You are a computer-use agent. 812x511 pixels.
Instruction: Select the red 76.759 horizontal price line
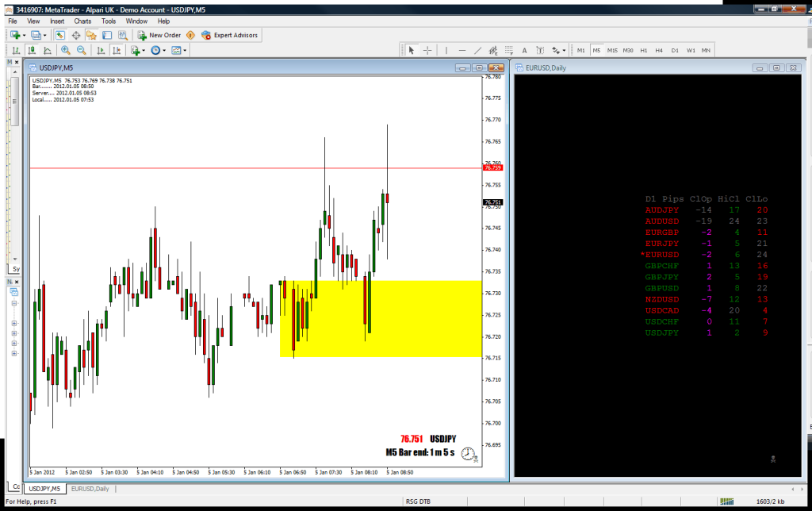click(x=256, y=168)
